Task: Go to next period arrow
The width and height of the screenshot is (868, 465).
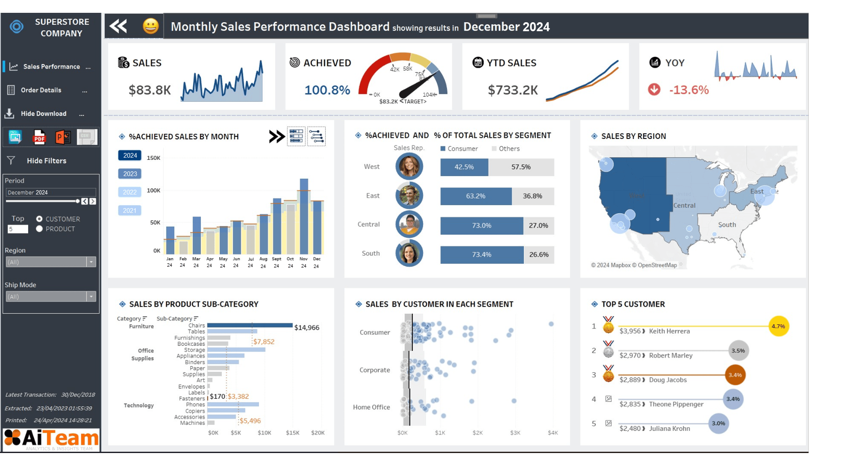Action: (x=93, y=201)
